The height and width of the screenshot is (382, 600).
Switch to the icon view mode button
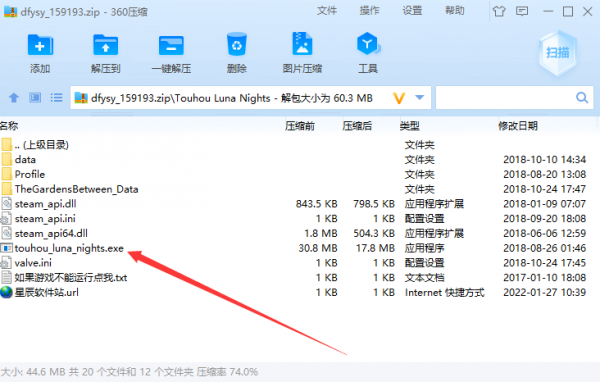[x=35, y=98]
